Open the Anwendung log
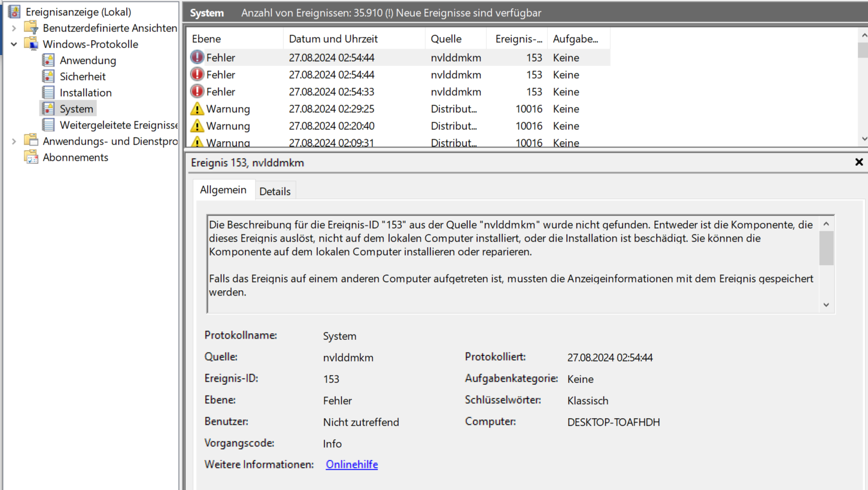868x490 pixels. [87, 60]
